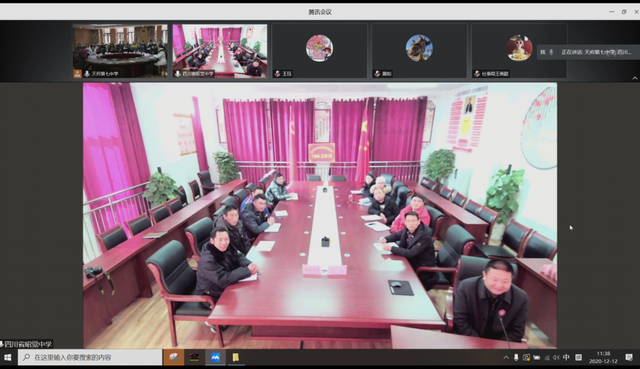Switch the 中 input method indicator
The height and width of the screenshot is (369, 640).
pos(566,358)
